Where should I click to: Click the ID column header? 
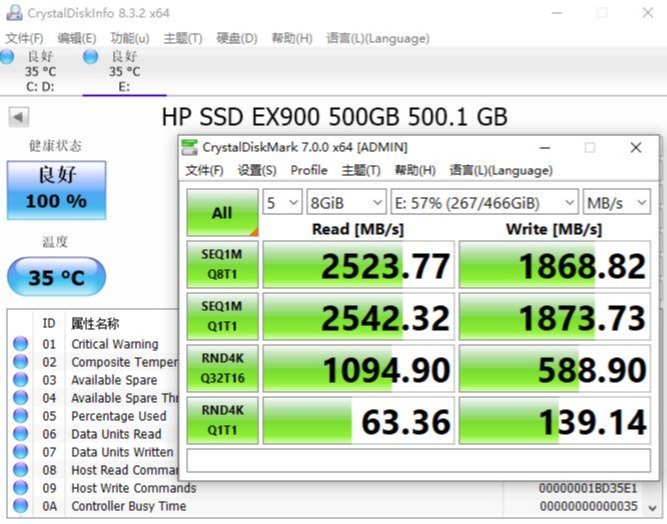pyautogui.click(x=49, y=323)
